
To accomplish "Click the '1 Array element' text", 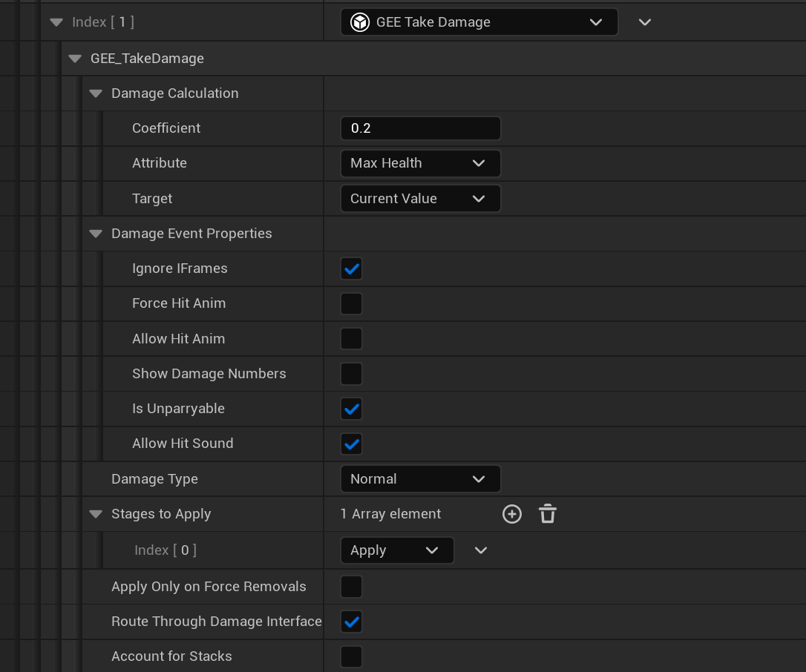I will tap(390, 514).
